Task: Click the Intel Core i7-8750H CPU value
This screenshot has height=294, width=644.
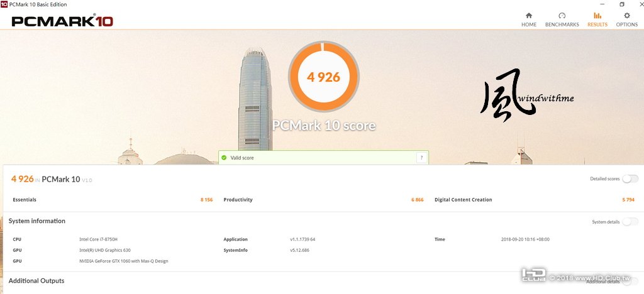Action: point(99,239)
